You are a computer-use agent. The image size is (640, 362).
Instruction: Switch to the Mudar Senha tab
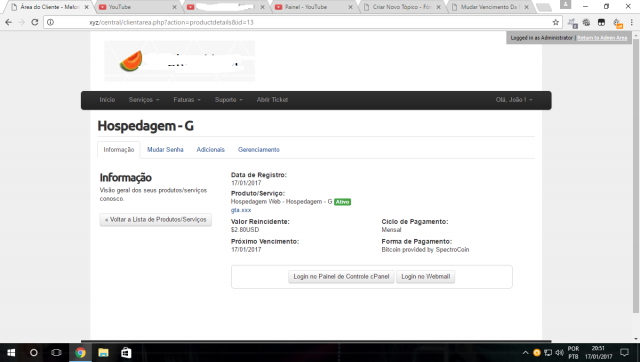pyautogui.click(x=165, y=150)
